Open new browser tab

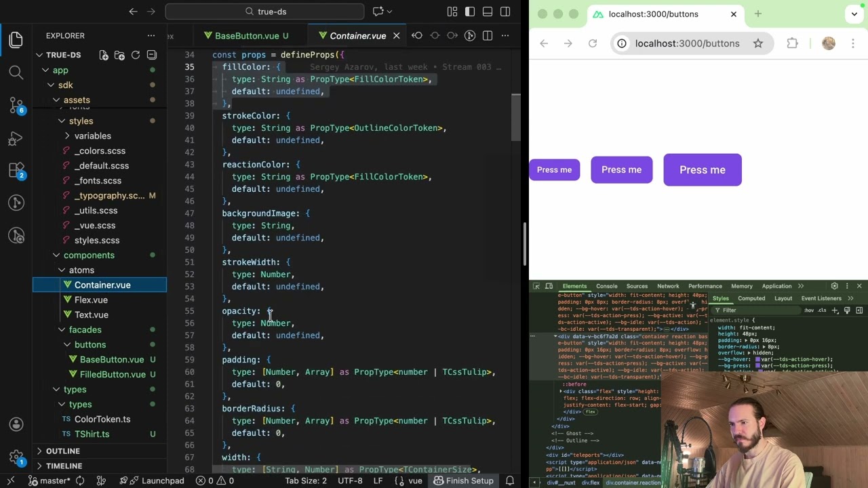[758, 14]
